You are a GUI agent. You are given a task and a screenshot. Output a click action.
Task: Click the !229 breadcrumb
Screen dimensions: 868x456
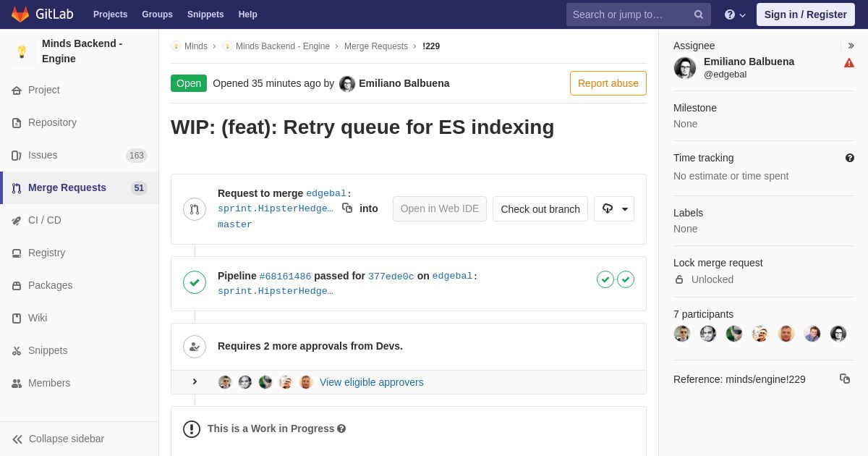pyautogui.click(x=431, y=46)
